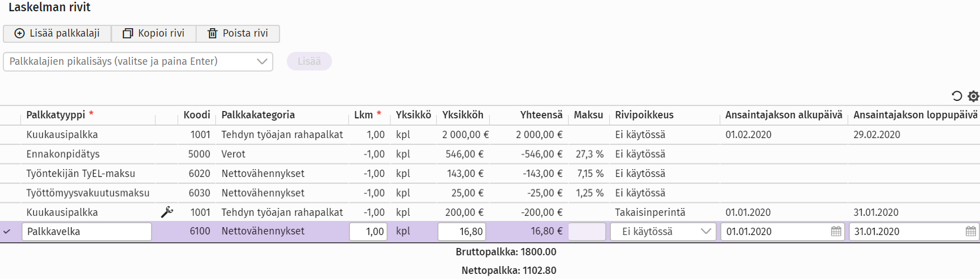Open table settings with the gear icon
The height and width of the screenshot is (279, 980).
click(973, 96)
